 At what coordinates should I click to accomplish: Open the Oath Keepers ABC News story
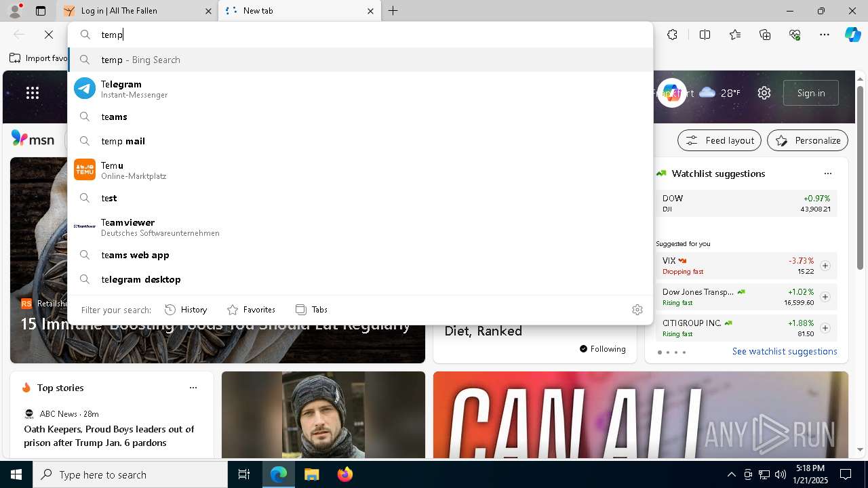pos(109,436)
